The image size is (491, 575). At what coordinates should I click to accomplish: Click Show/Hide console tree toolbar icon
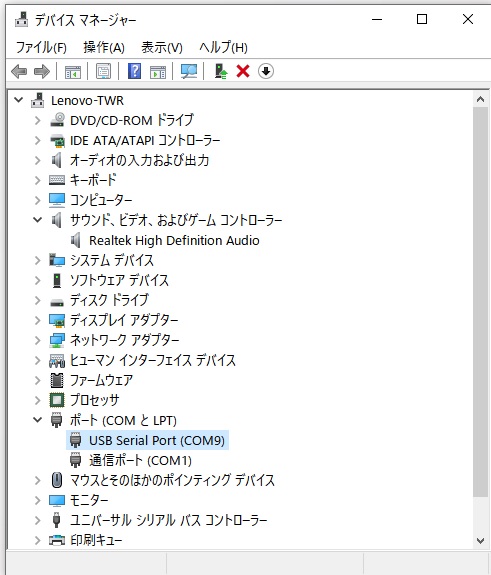coord(73,72)
